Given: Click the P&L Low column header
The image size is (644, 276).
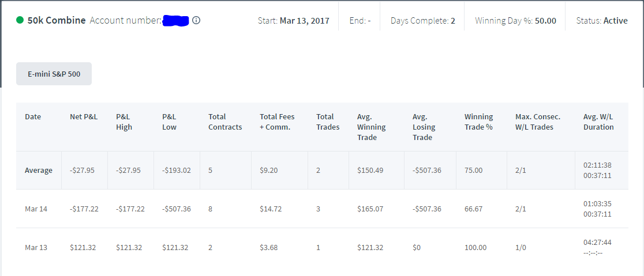Looking at the screenshot, I should point(169,122).
